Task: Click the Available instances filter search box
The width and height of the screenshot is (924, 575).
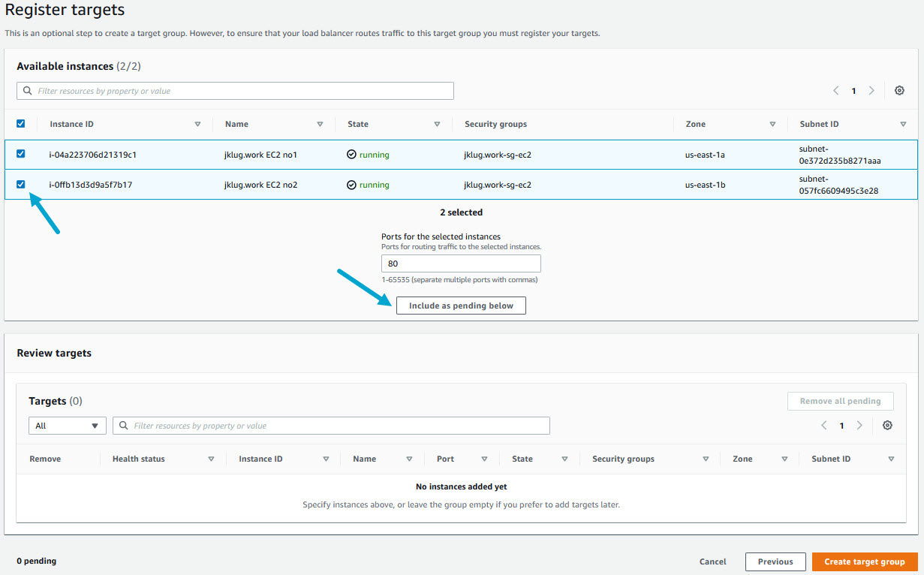Action: pos(235,91)
